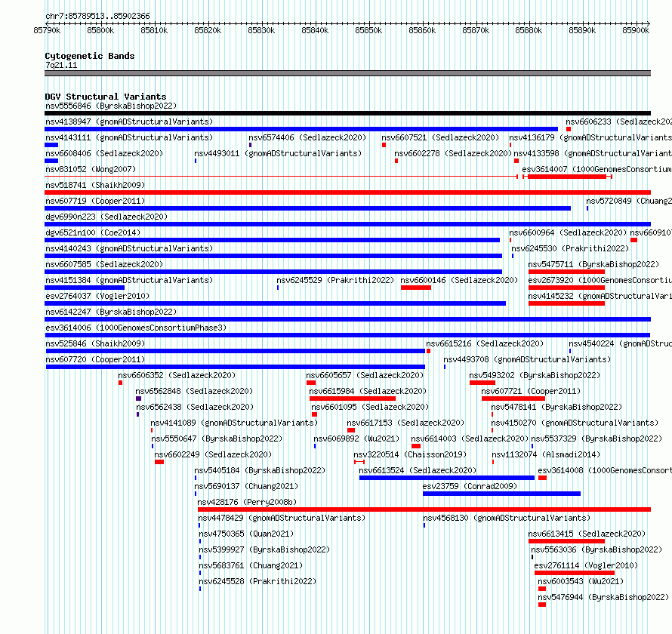Viewport: 672px width, 634px height.
Task: Click the red nsv518741 (Shaikh2009) bar
Action: tap(347, 192)
